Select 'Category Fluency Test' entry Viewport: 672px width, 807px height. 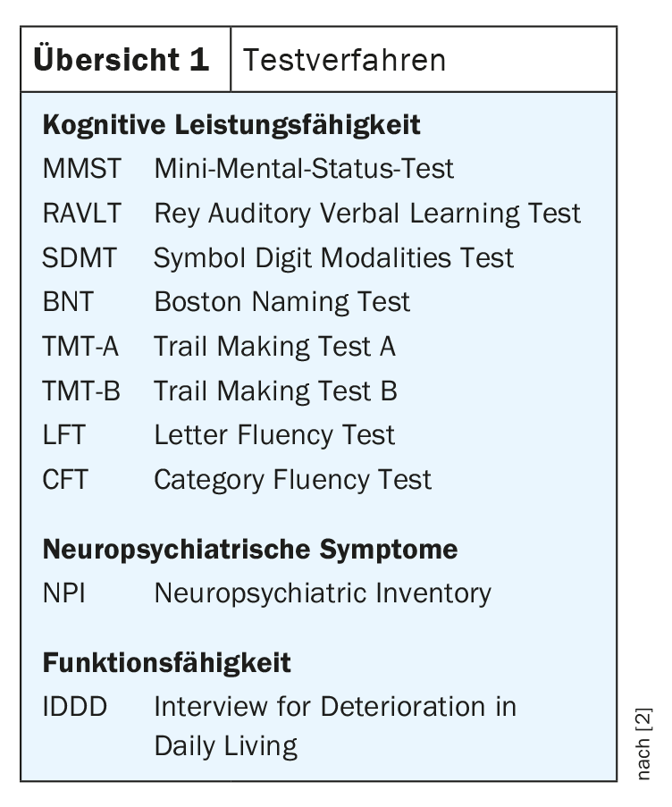tap(292, 480)
